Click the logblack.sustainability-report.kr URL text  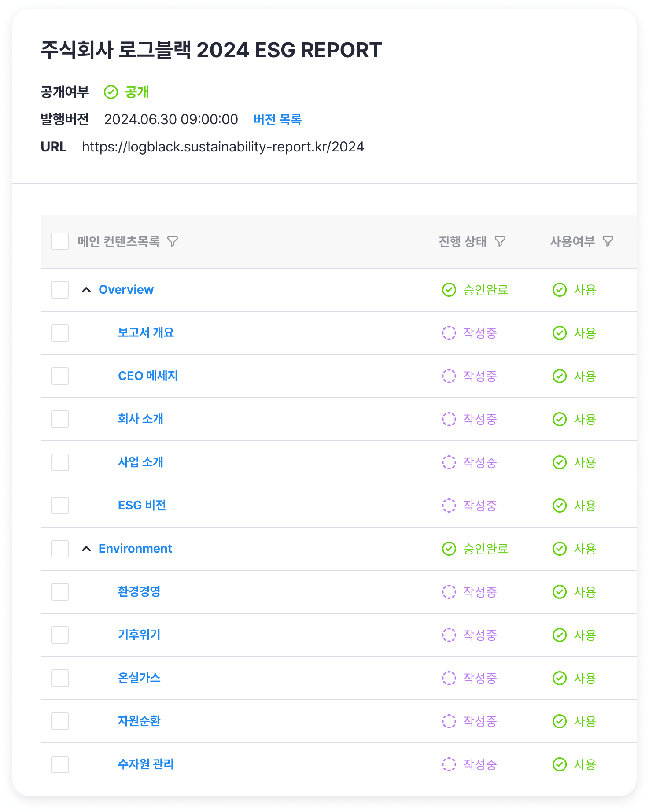[x=223, y=147]
